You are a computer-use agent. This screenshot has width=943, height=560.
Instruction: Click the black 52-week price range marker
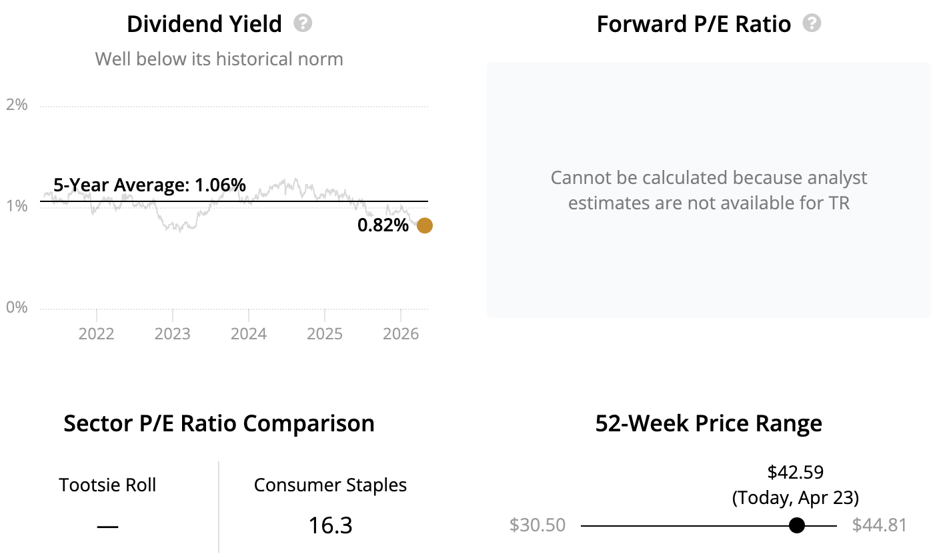(796, 525)
